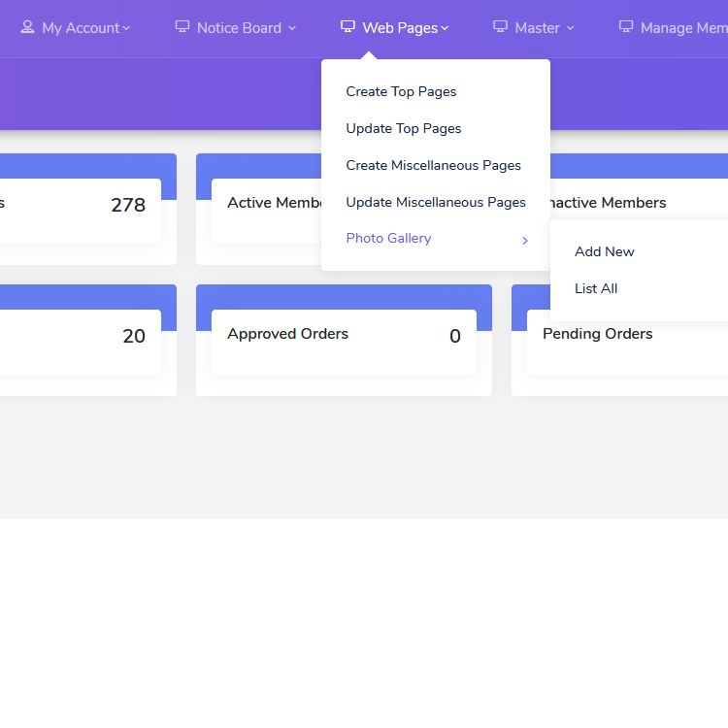
Task: Select Update Miscellaneous Pages option
Action: [x=436, y=202]
